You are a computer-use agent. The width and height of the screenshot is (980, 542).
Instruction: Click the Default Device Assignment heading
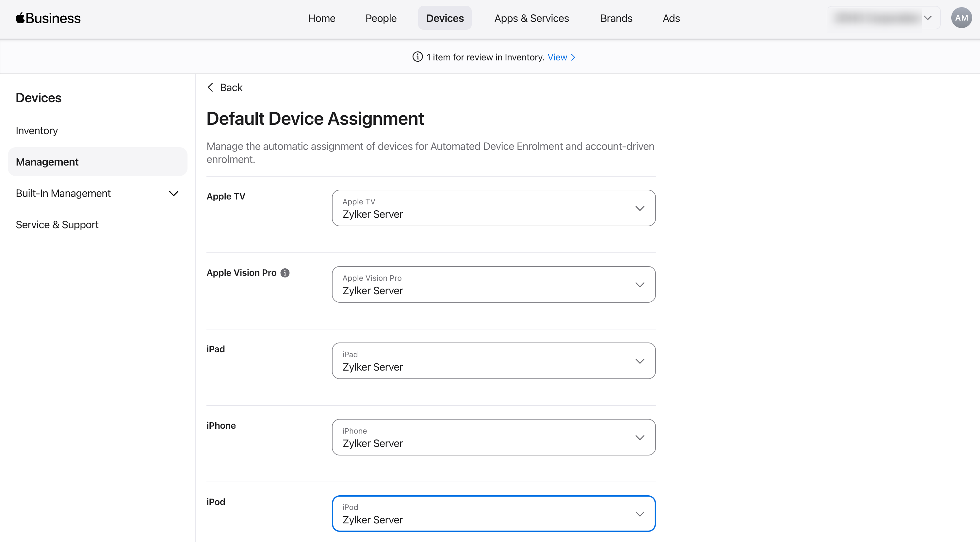[x=315, y=118]
